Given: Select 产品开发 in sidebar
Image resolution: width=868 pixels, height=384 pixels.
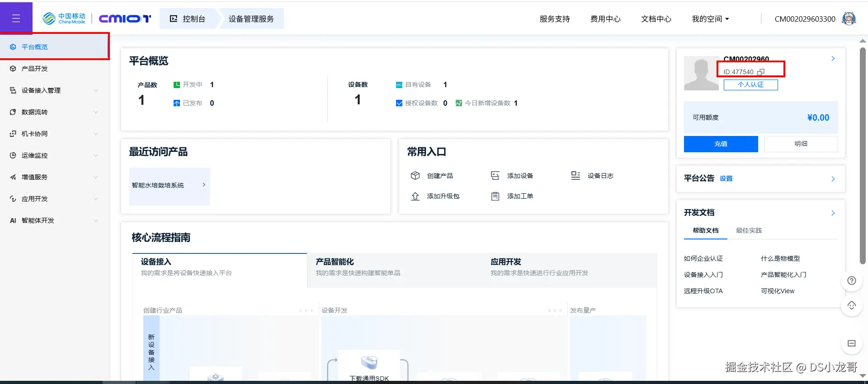Looking at the screenshot, I should click(x=54, y=69).
